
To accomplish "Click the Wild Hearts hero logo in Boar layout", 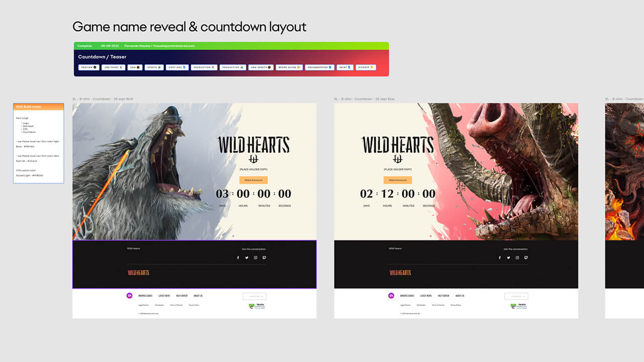I will pos(397,149).
